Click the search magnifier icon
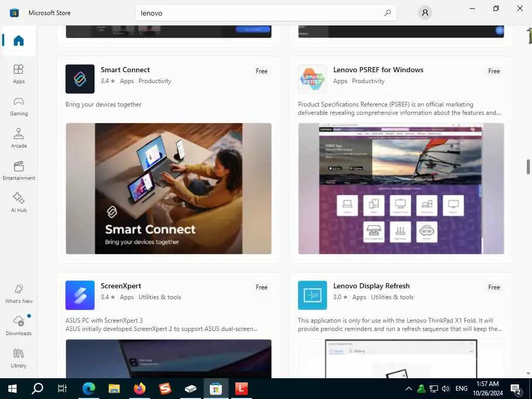Screen dimensions: 532x399 pos(388,13)
